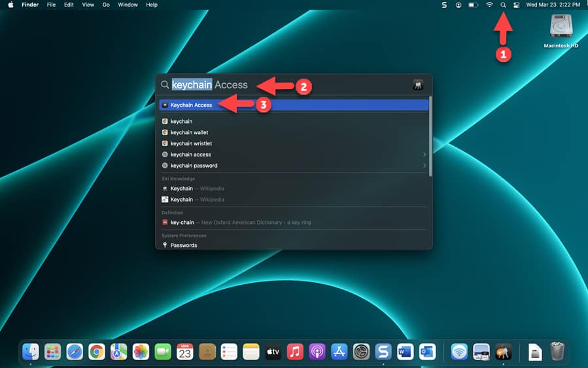Select the Macintosh HD desktop icon
Viewport: 588px width, 368px height.
click(561, 31)
